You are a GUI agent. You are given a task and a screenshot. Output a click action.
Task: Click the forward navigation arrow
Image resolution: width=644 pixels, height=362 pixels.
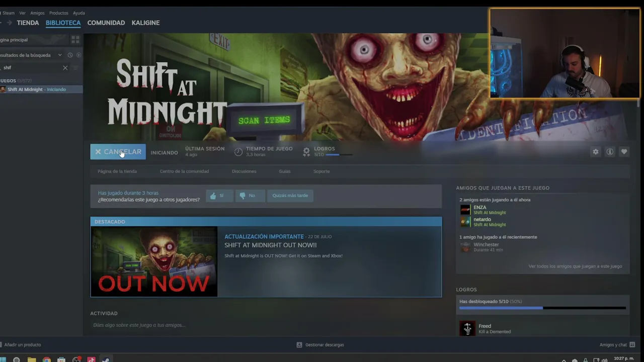tap(9, 23)
